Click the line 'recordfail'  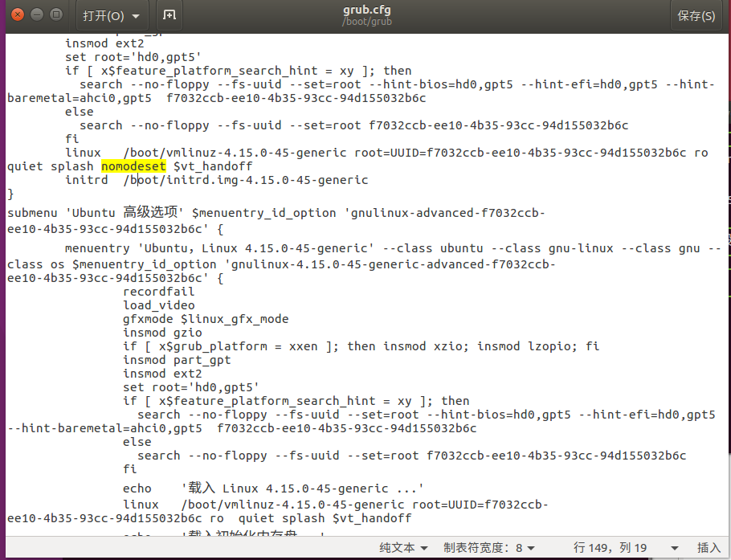158,292
